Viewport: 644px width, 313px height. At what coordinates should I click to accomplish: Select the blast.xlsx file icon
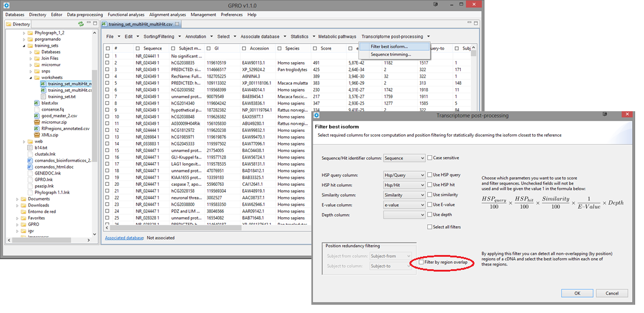(37, 103)
